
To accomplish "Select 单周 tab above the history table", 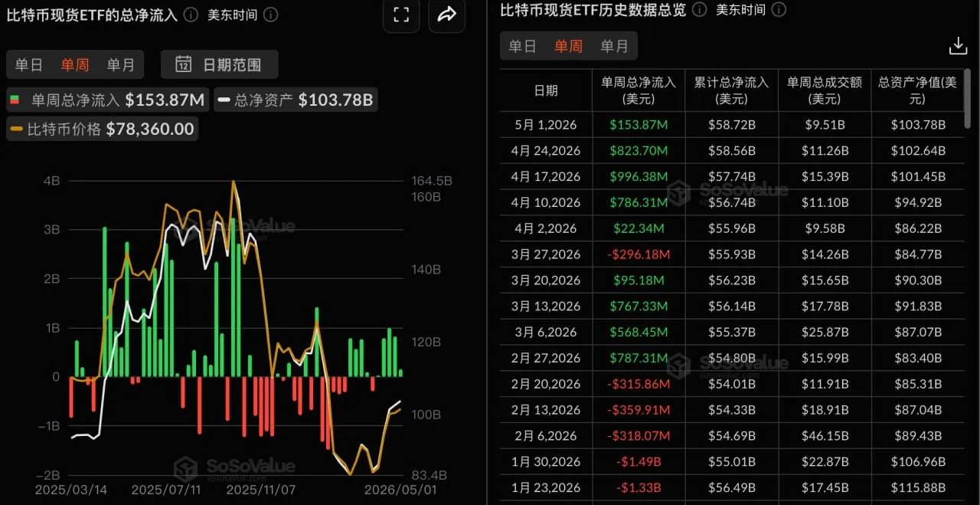I will pyautogui.click(x=568, y=46).
